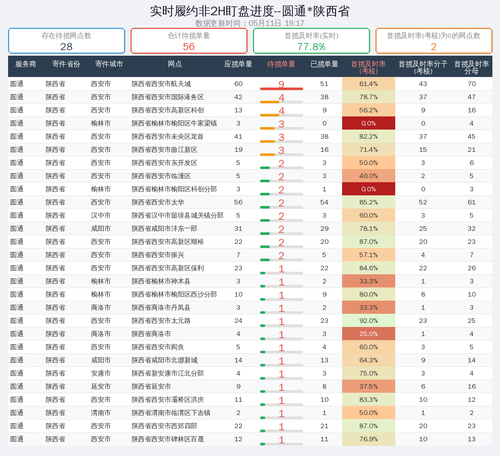Screen dimensions: 500x456
Task: Click the orange pending bar for 陕西省西安市国际港务区
Action: (281, 102)
